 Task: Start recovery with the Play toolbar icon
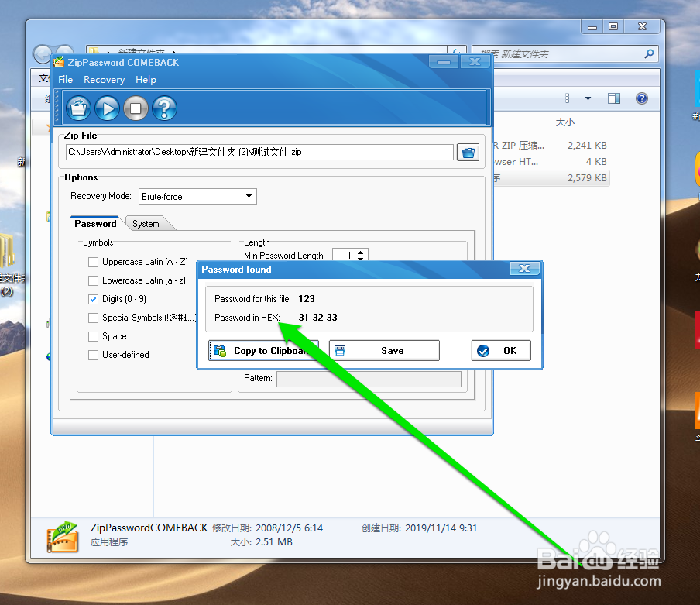[107, 108]
